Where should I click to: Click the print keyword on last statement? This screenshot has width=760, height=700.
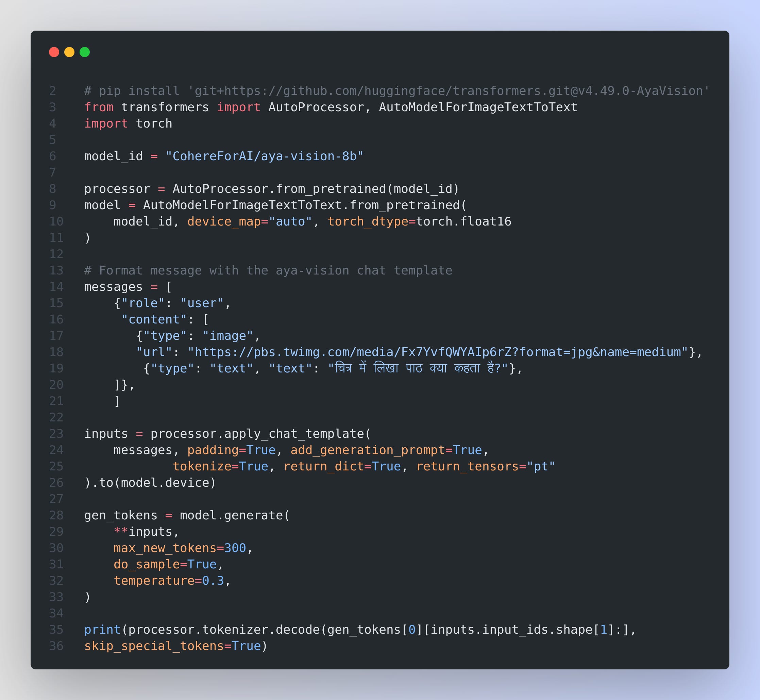[x=102, y=630]
